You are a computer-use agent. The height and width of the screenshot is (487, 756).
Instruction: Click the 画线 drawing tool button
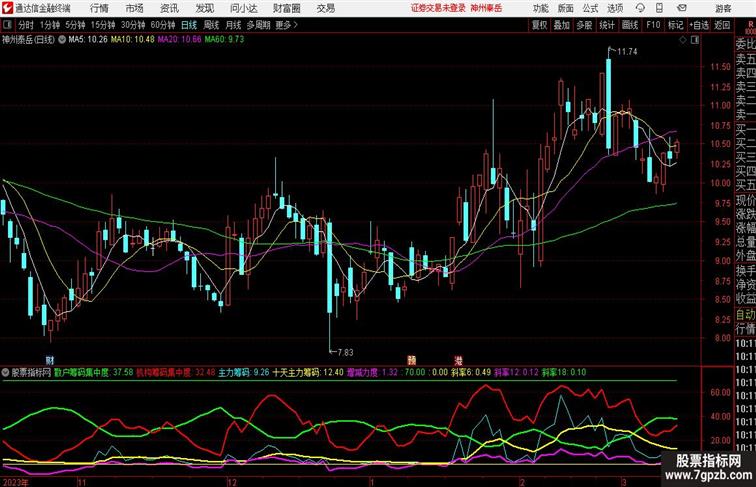[630, 25]
